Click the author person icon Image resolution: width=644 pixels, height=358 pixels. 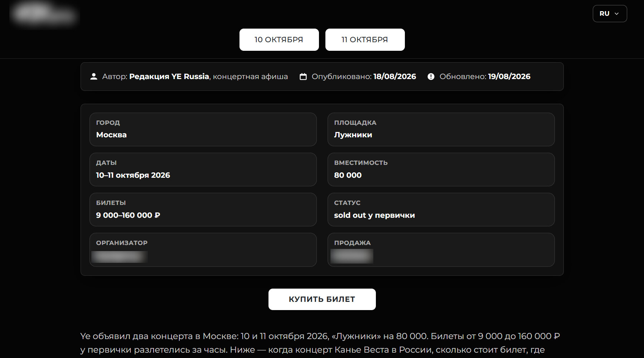click(x=94, y=77)
